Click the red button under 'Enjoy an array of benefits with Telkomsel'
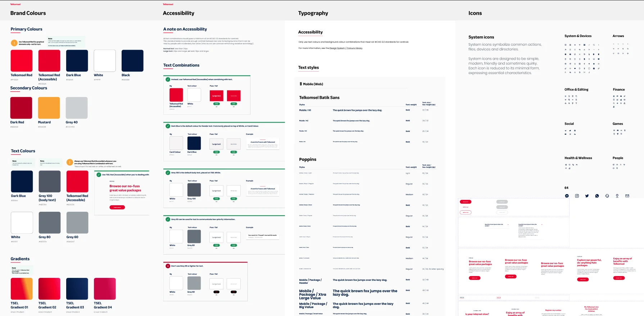The width and height of the screenshot is (644, 316). [619, 278]
